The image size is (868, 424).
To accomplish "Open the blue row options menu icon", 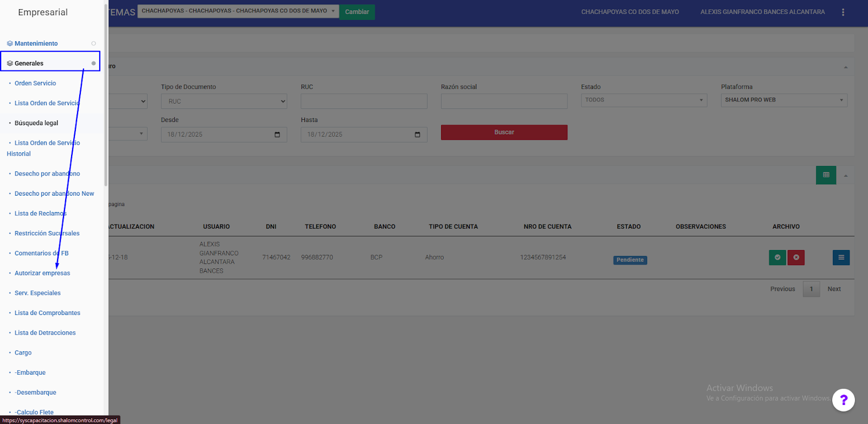I will click(841, 258).
